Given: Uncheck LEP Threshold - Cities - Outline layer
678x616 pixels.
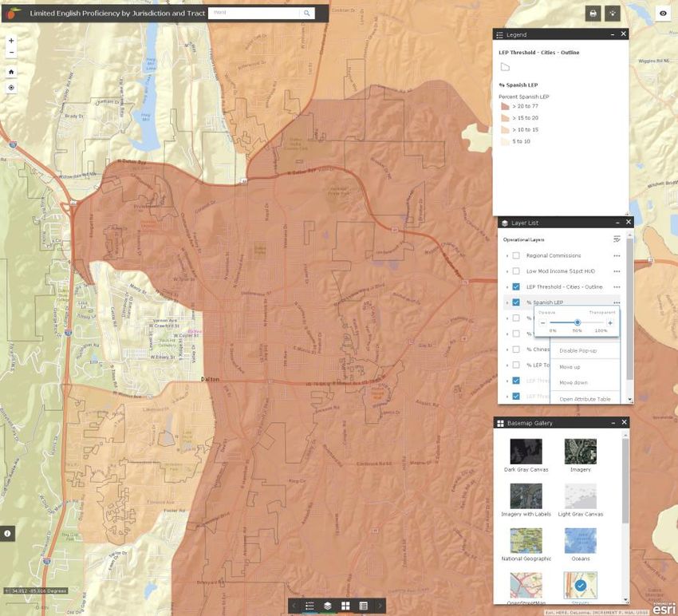Looking at the screenshot, I should tap(516, 286).
